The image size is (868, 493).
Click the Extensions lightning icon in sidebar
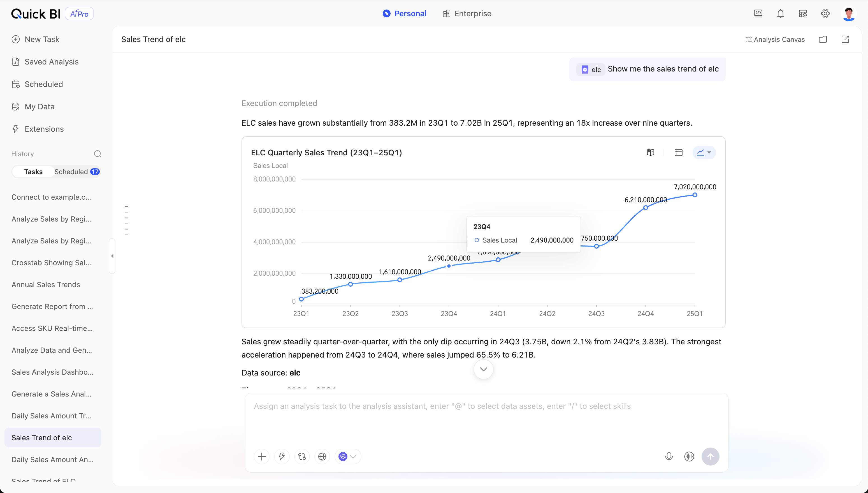(16, 129)
